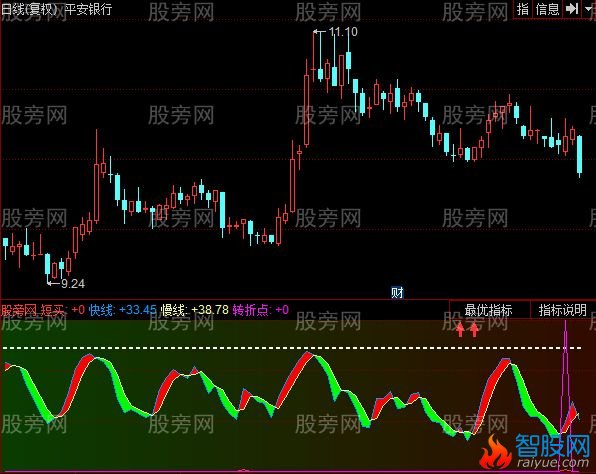Click the jump-to-end arrow icon

572,9
